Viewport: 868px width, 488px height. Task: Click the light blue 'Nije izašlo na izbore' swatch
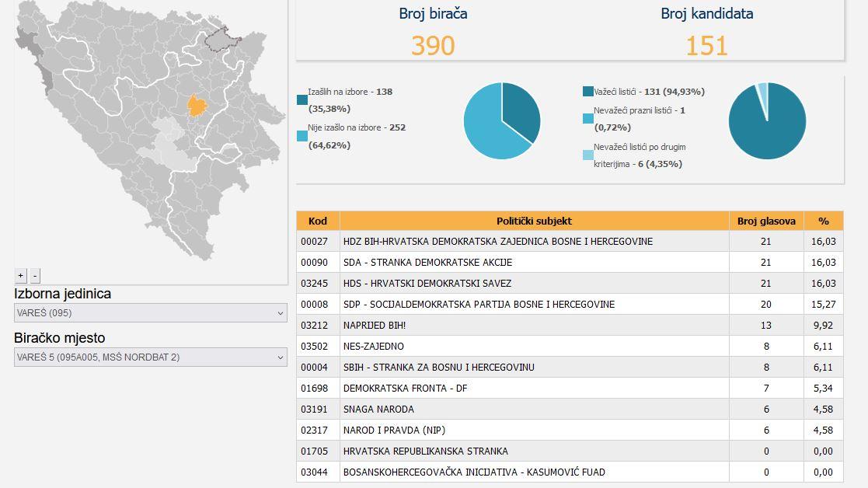(302, 136)
